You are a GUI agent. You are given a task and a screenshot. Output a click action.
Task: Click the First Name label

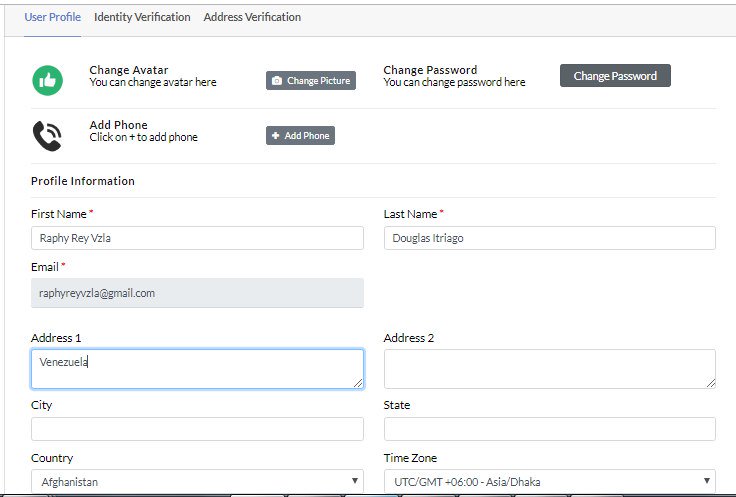point(59,214)
